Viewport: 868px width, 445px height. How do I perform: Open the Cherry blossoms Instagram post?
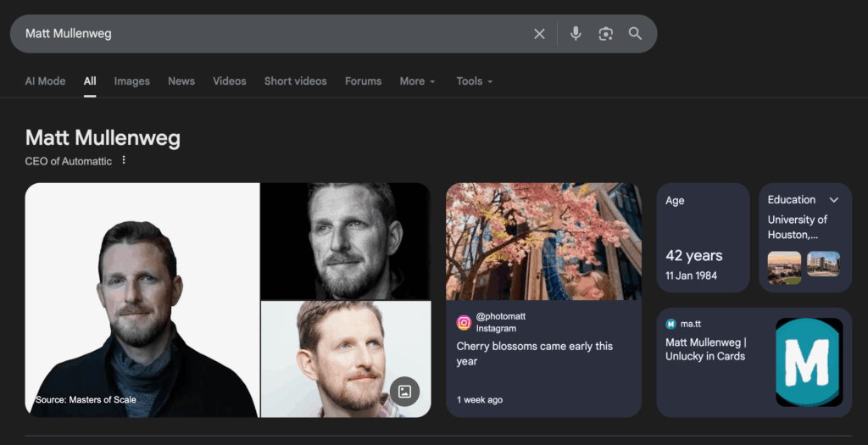coord(534,353)
